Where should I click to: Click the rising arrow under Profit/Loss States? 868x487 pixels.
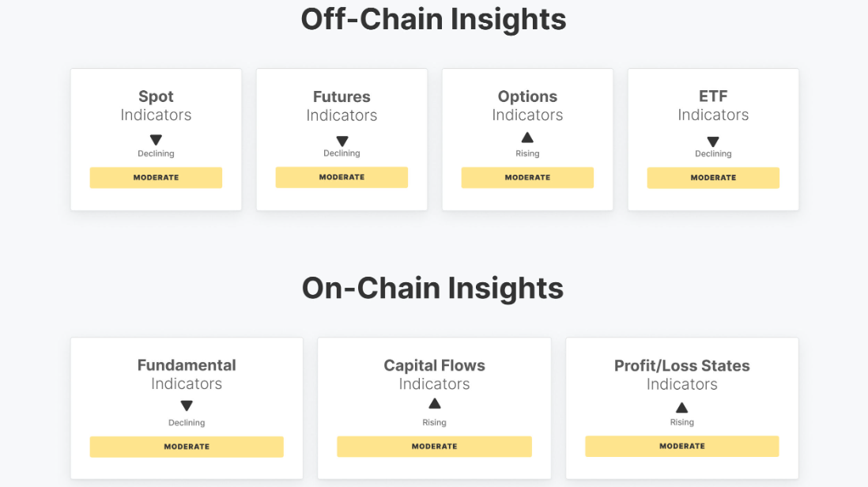point(682,408)
